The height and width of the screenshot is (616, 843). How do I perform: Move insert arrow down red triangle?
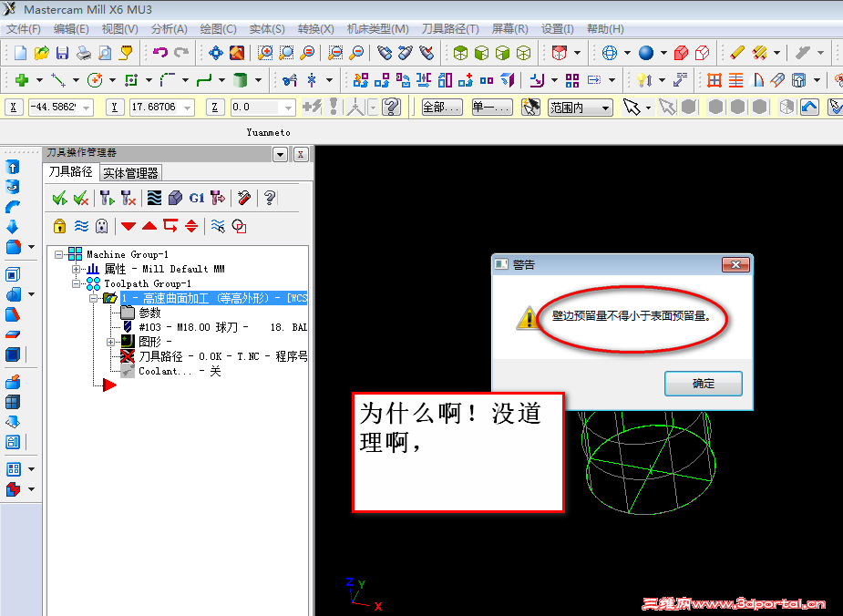pos(128,226)
